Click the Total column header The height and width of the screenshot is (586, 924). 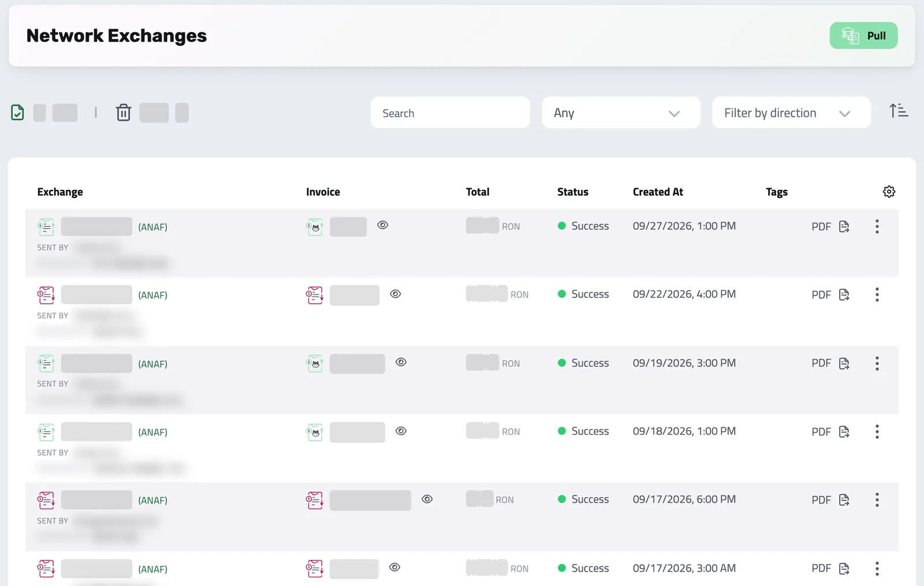478,192
